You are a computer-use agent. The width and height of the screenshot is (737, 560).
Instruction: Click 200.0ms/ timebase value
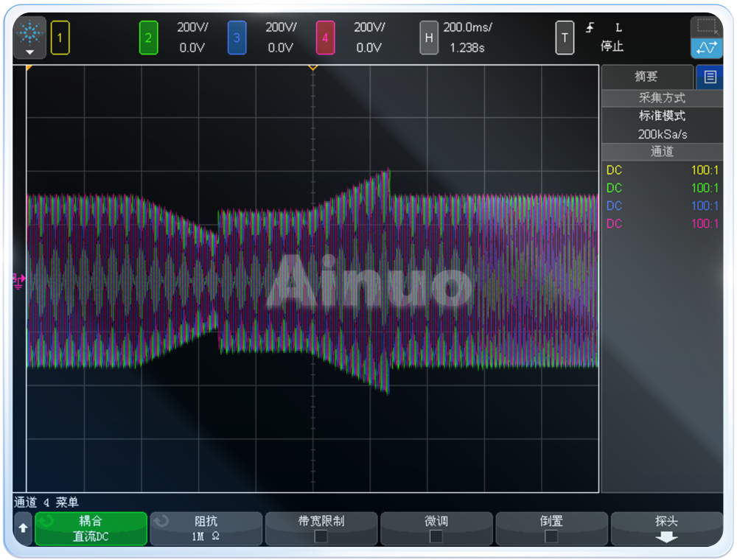[x=468, y=27]
